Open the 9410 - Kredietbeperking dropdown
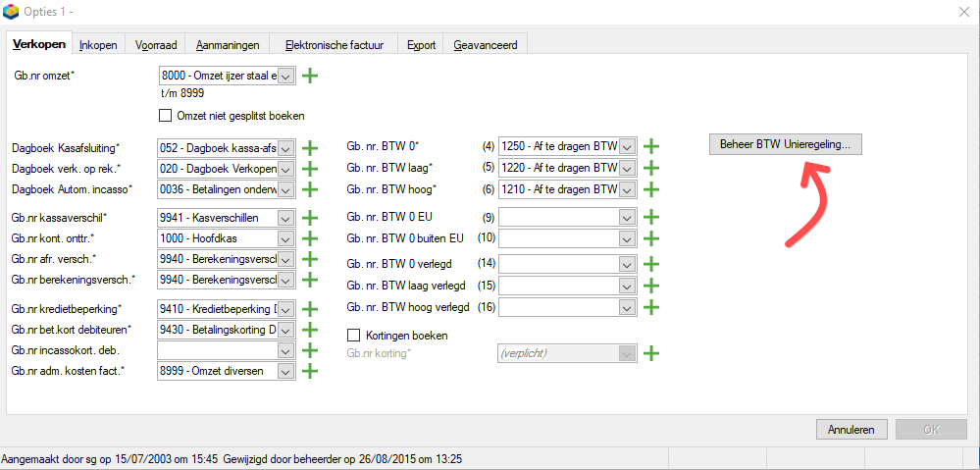The width and height of the screenshot is (980, 470). click(285, 309)
